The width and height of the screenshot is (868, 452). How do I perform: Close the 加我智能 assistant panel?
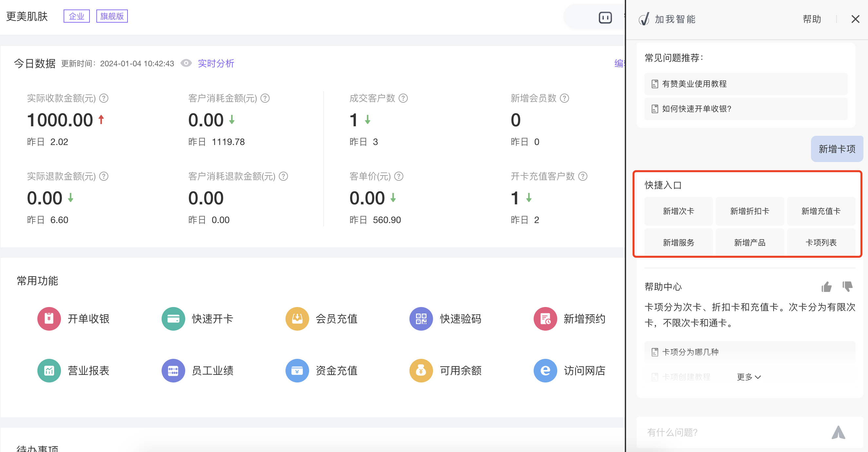pos(855,19)
